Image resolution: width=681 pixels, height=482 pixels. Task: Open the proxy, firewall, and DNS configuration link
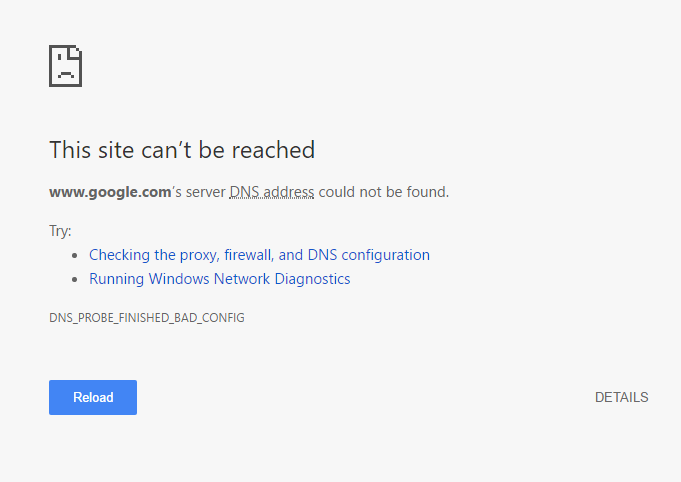tap(259, 255)
